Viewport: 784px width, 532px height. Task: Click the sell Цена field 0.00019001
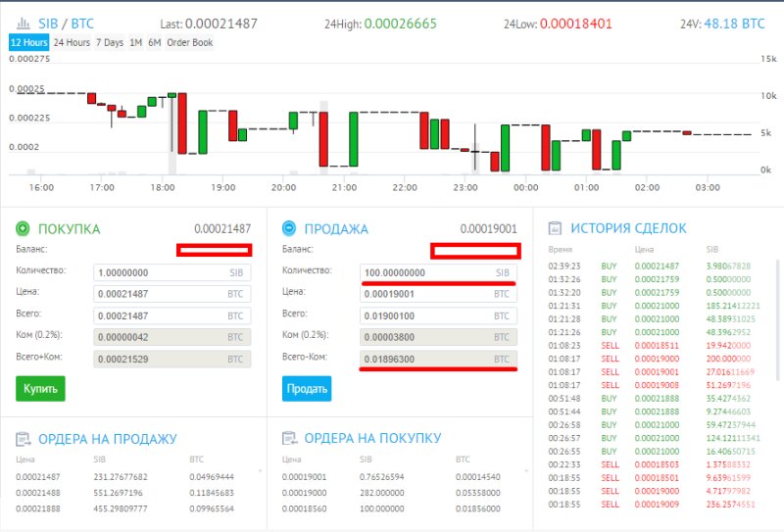click(437, 294)
